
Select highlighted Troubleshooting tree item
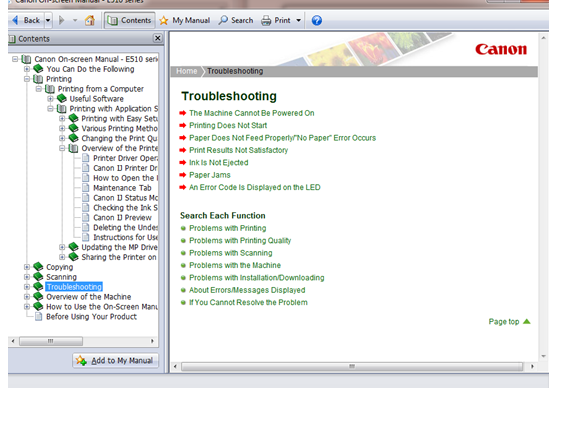point(74,287)
